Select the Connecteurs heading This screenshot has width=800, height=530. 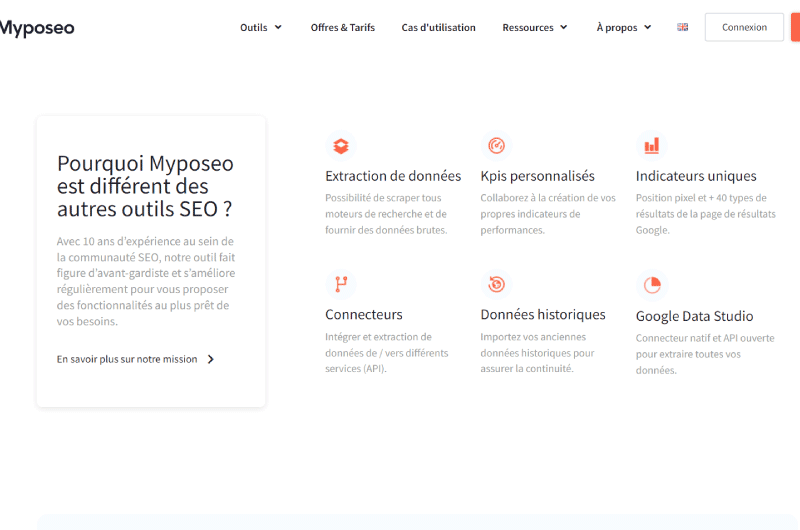coord(364,314)
